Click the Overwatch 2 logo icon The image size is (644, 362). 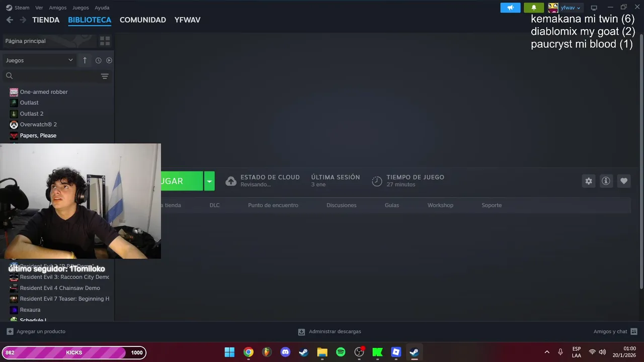click(14, 125)
